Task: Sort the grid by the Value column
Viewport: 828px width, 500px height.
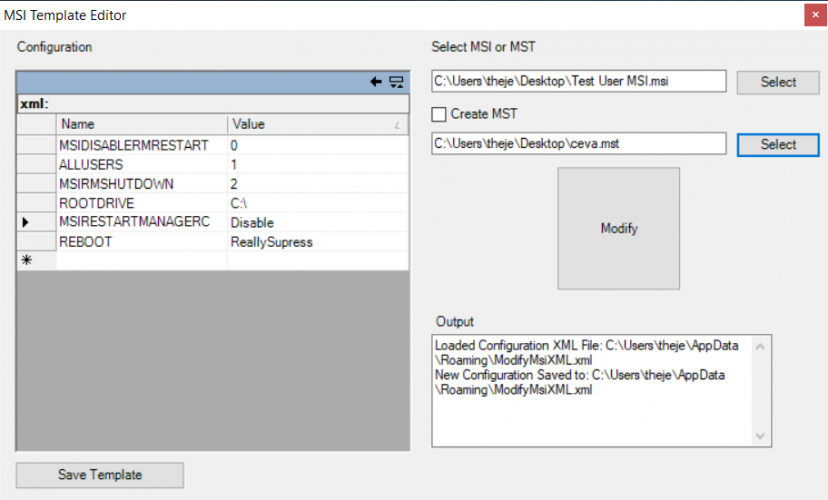Action: click(x=317, y=125)
